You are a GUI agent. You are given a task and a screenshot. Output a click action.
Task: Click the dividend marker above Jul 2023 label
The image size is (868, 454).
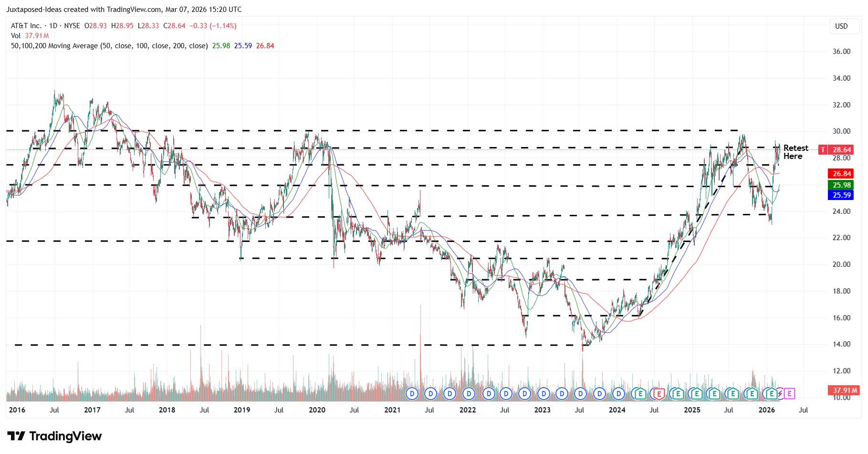click(581, 394)
